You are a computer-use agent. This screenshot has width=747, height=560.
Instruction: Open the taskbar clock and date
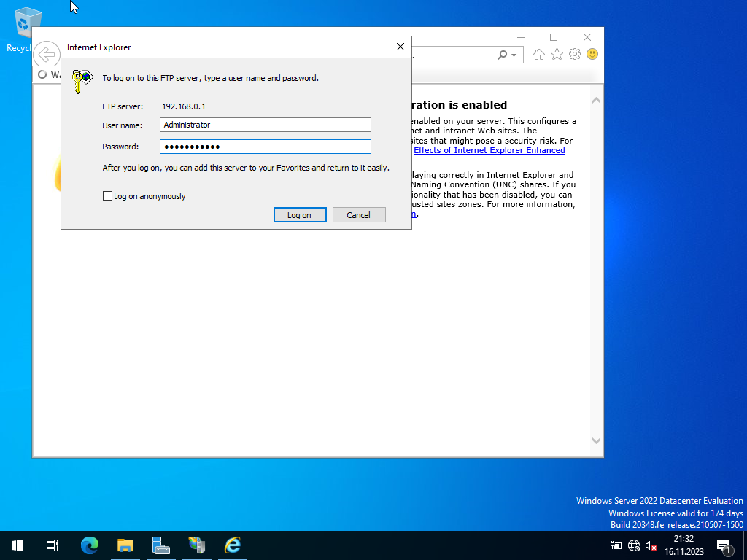(684, 545)
